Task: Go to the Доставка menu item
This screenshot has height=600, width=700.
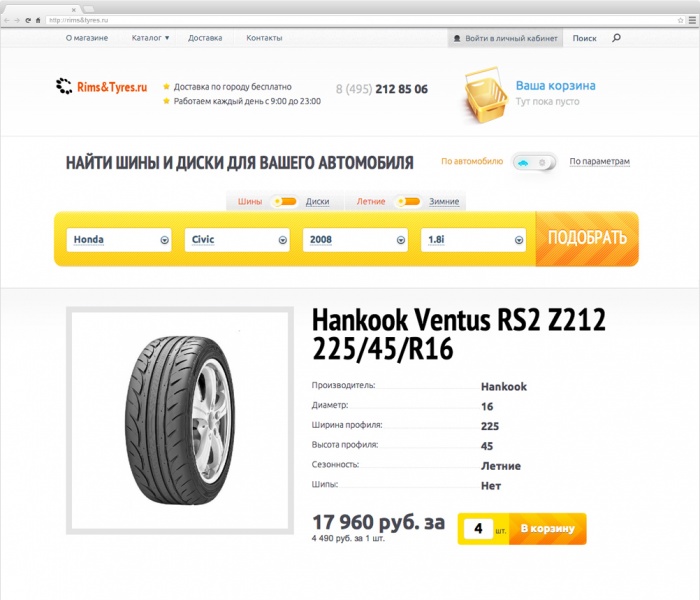Action: (205, 38)
